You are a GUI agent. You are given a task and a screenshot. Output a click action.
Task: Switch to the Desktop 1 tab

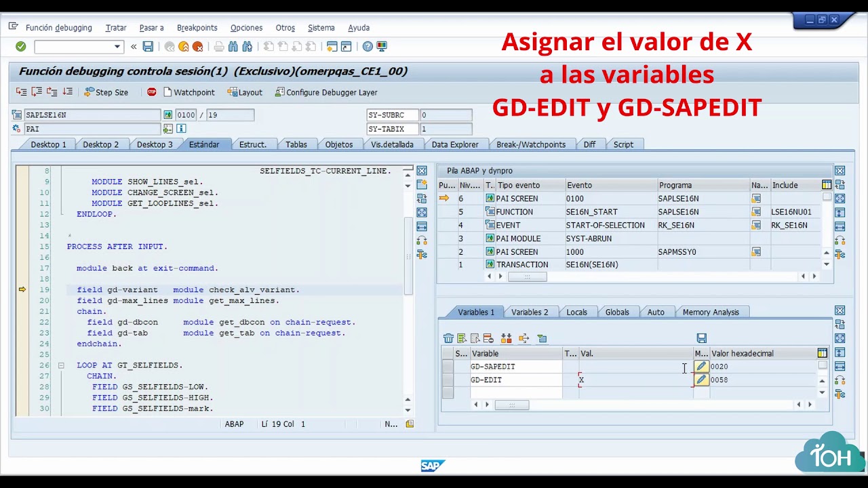point(48,144)
